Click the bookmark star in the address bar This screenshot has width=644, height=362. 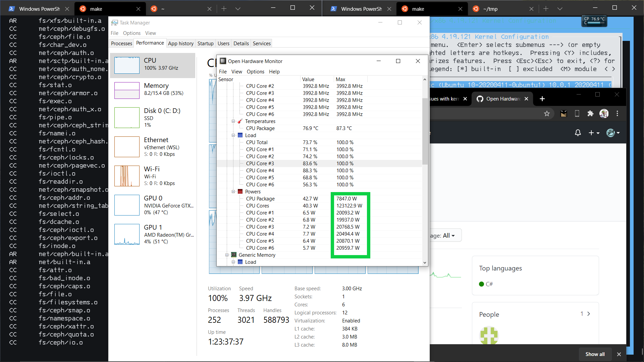547,114
